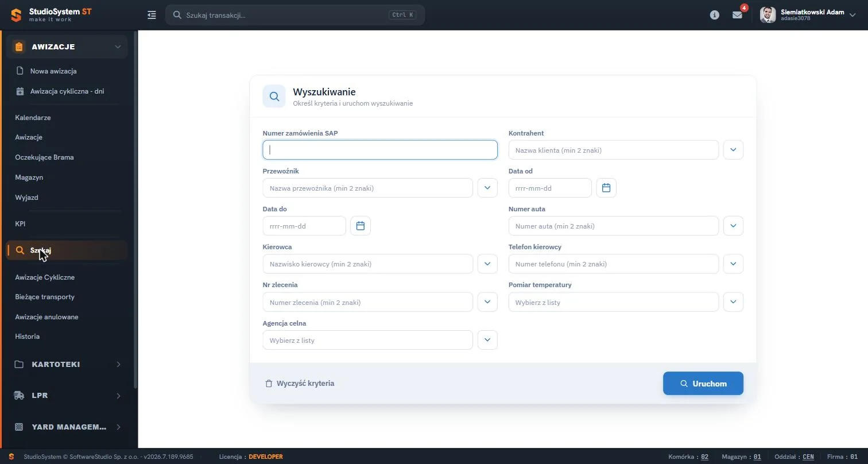Click the StudioSystem logo icon
Screen dimensions: 868x464
17,15
